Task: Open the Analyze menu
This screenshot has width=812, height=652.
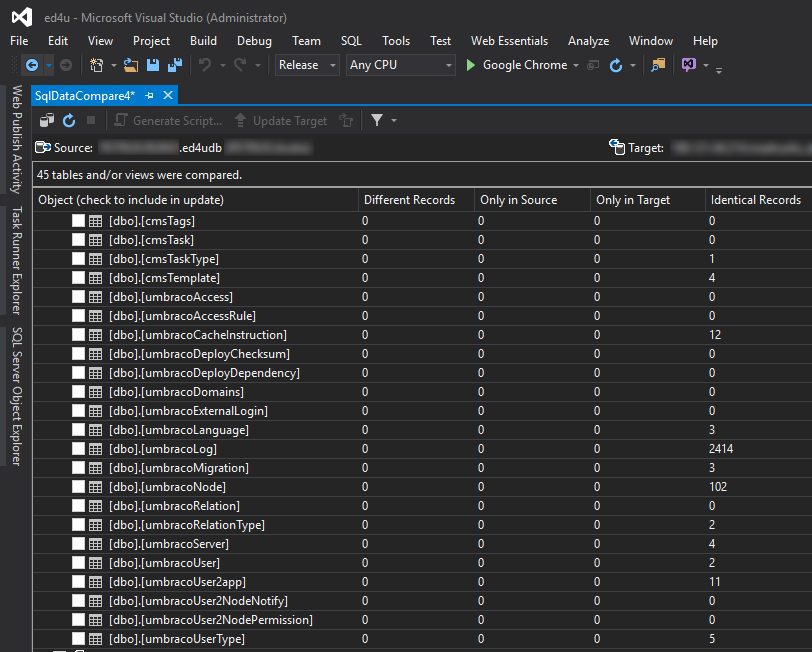Action: point(588,41)
